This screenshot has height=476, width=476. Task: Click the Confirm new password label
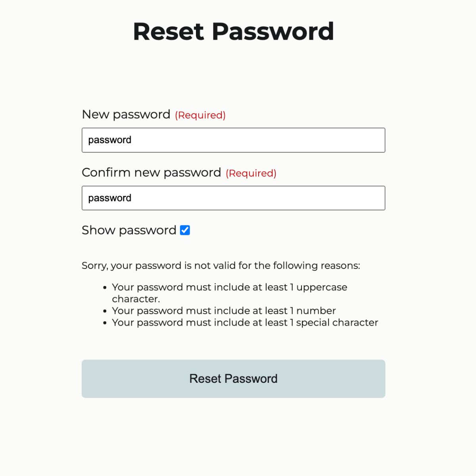click(x=152, y=173)
